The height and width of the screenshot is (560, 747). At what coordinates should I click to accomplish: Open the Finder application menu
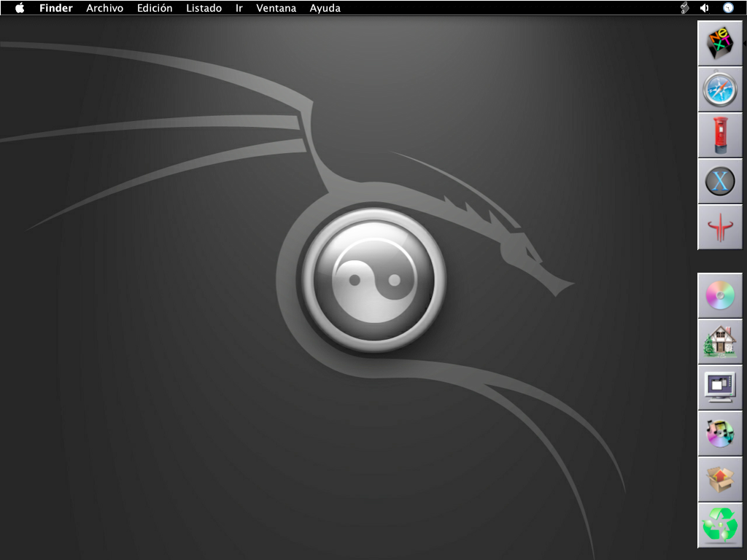(55, 8)
